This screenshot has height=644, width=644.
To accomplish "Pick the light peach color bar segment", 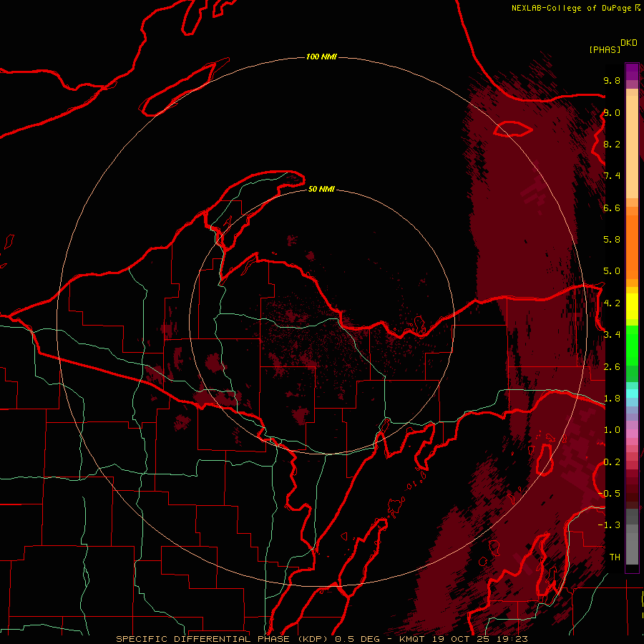I will [x=632, y=147].
